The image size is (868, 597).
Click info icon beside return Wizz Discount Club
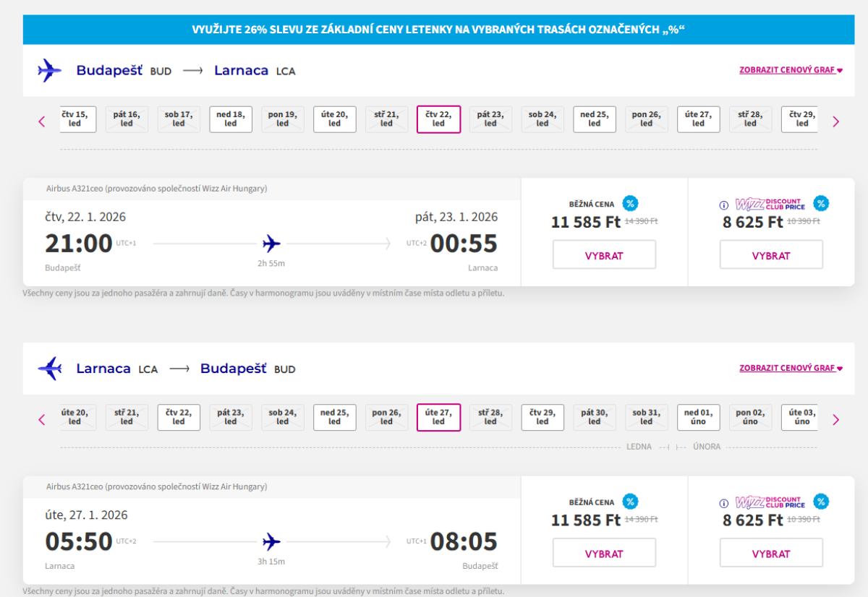click(x=724, y=503)
